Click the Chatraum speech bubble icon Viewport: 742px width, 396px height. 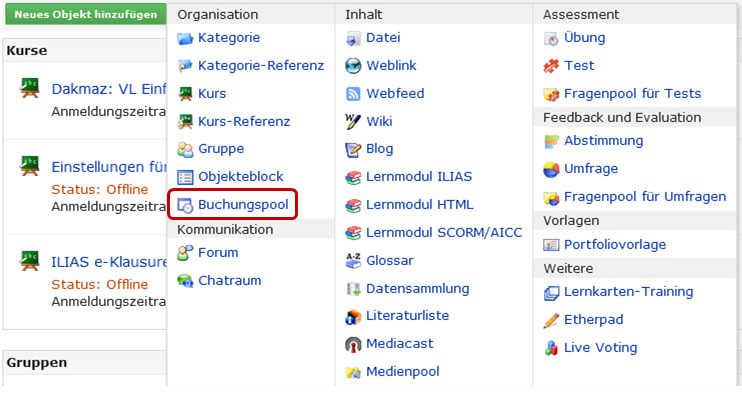(185, 281)
